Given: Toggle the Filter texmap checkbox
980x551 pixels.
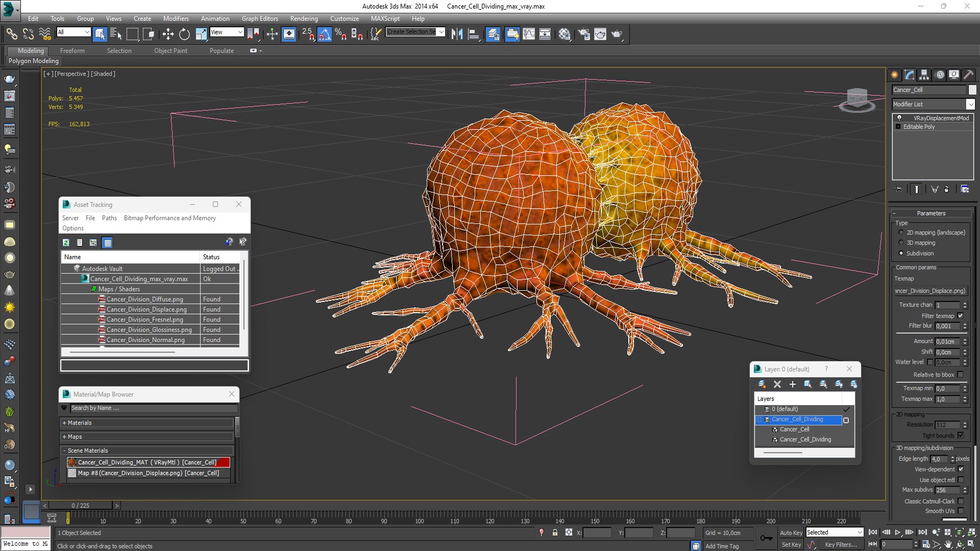Looking at the screenshot, I should click(x=961, y=316).
